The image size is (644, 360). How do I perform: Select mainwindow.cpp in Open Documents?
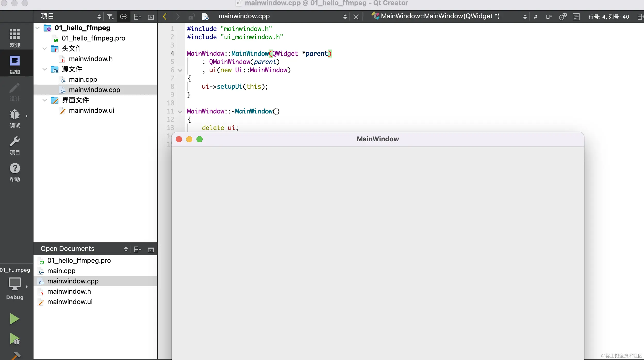(x=95, y=281)
